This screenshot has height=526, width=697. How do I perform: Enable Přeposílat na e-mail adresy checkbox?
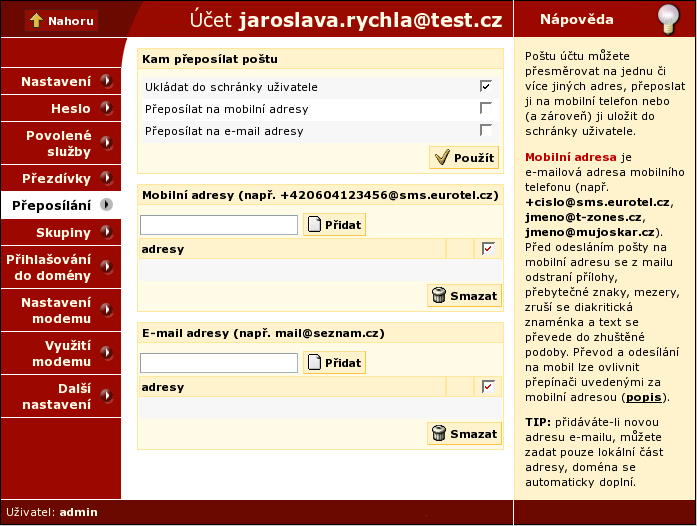coord(486,130)
